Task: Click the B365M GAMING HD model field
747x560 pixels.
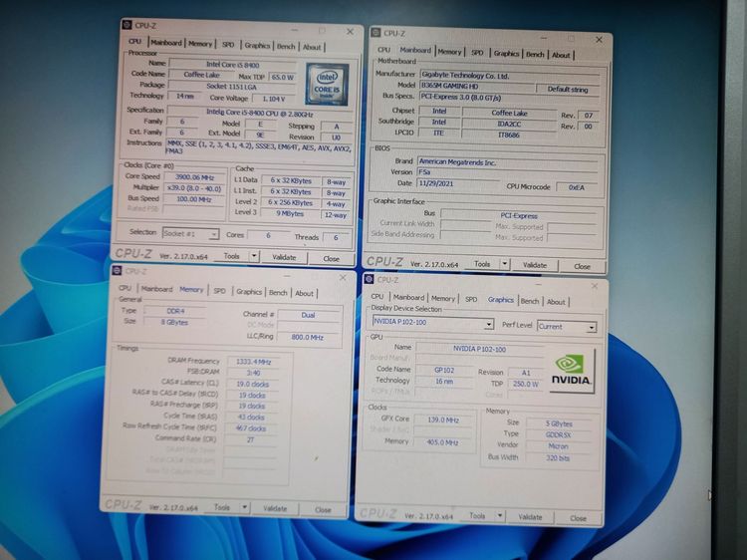Action: [x=476, y=86]
